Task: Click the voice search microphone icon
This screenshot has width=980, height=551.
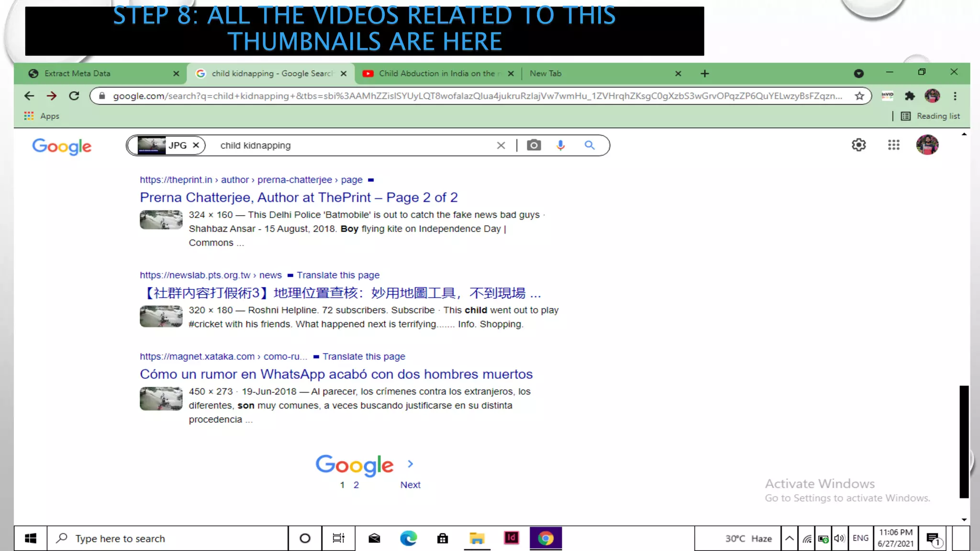Action: coord(560,145)
